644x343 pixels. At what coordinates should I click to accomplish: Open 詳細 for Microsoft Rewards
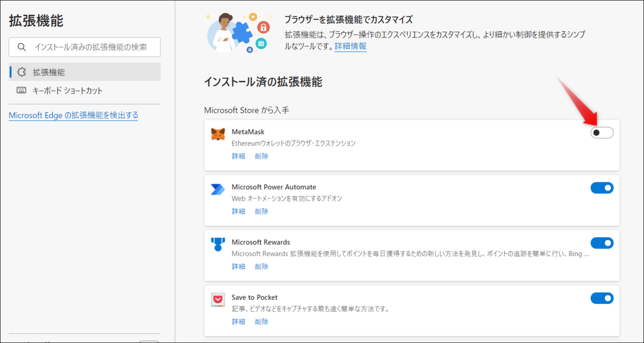click(238, 266)
